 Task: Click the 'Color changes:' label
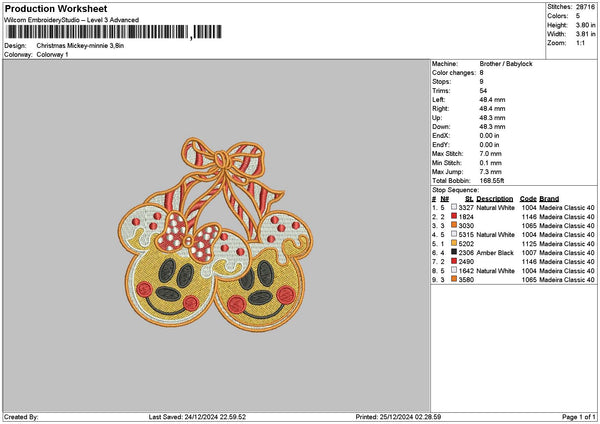pyautogui.click(x=454, y=73)
